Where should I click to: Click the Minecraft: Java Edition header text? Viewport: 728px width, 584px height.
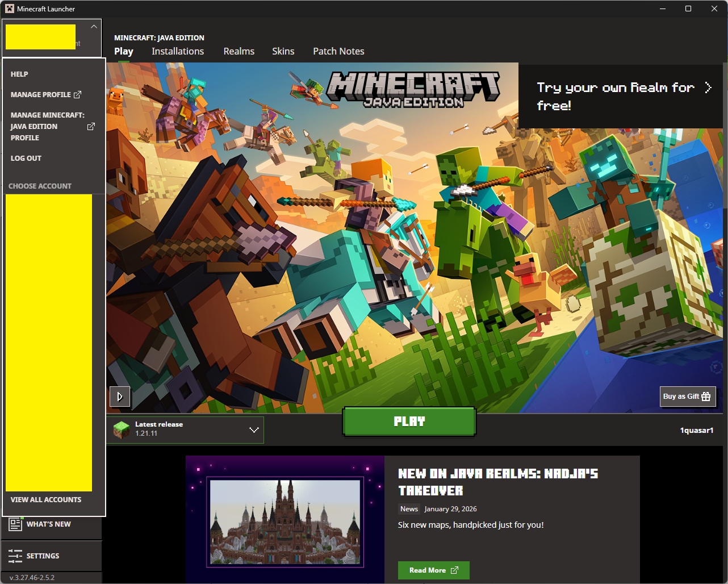(x=159, y=37)
